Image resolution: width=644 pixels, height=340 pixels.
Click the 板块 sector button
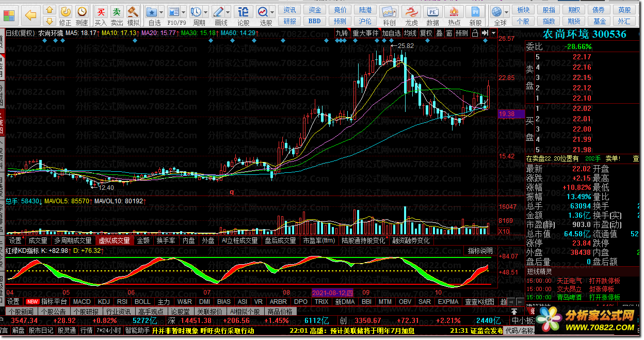(x=523, y=10)
